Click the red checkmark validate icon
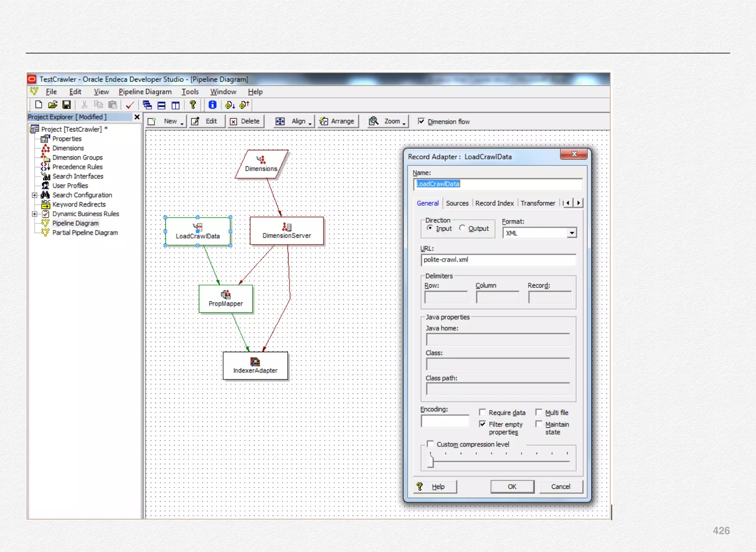The height and width of the screenshot is (552, 756). pyautogui.click(x=129, y=106)
